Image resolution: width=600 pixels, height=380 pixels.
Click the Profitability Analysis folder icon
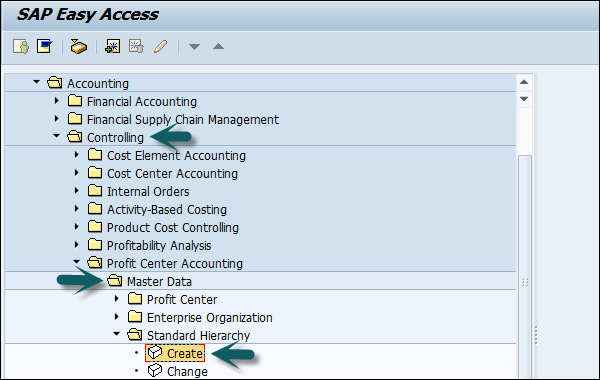point(95,245)
